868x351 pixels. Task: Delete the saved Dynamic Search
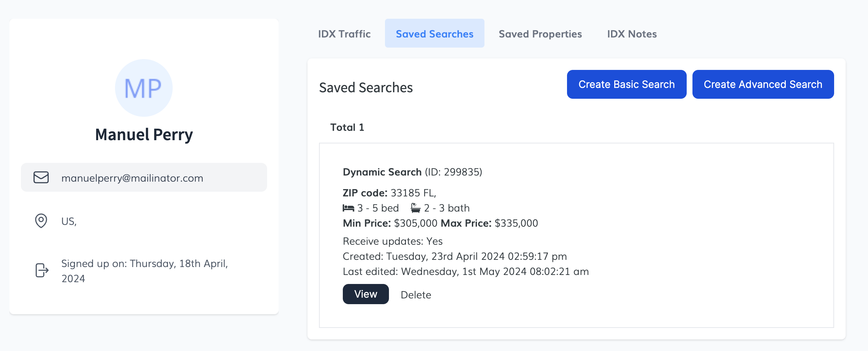point(416,295)
